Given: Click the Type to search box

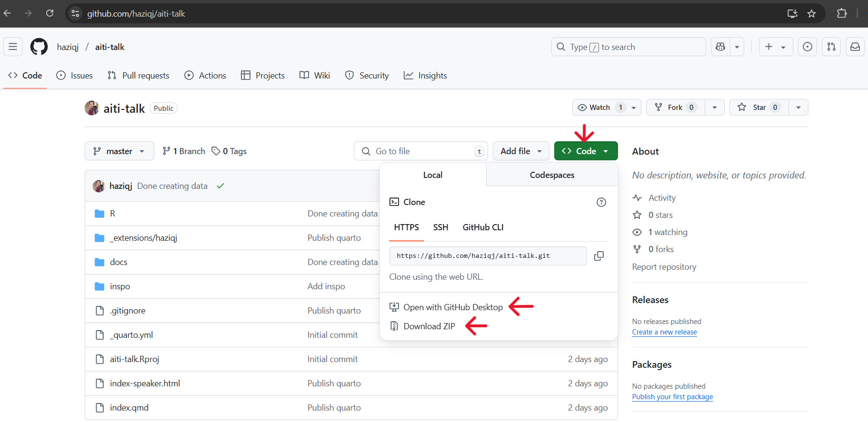Looking at the screenshot, I should point(629,47).
